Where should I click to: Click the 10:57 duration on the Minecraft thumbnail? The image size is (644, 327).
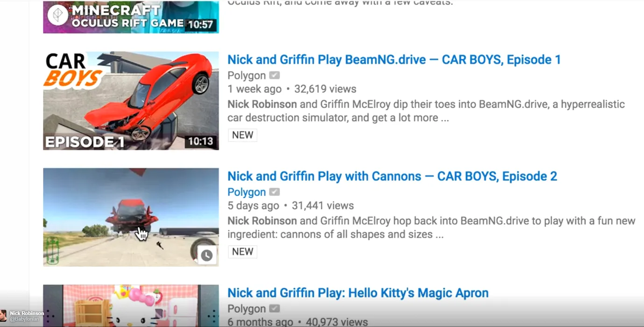200,24
